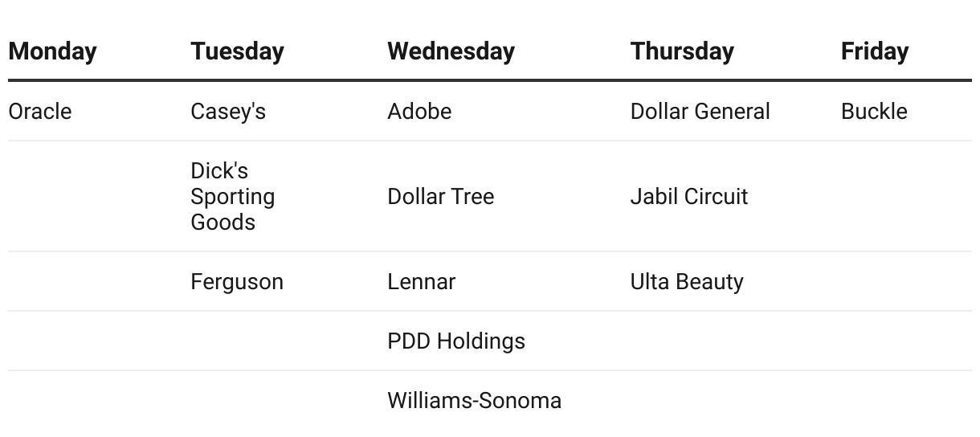
Task: Select PDD Holdings in the table
Action: (x=456, y=341)
